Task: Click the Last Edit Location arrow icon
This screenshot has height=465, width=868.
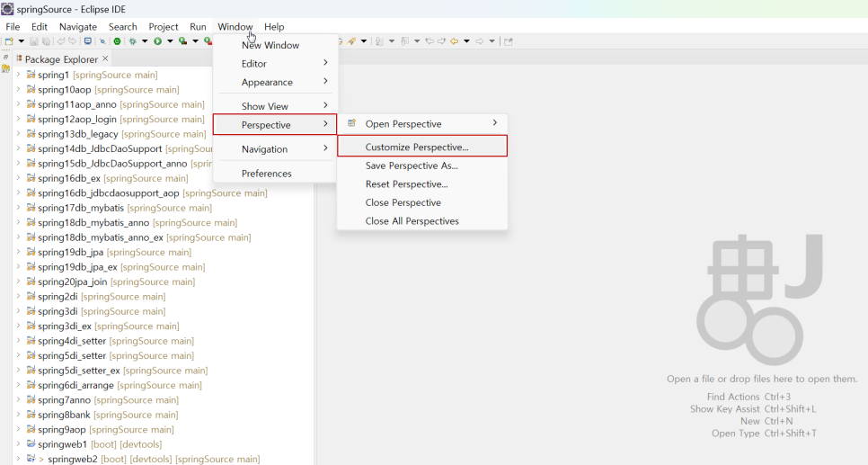Action: [x=430, y=41]
